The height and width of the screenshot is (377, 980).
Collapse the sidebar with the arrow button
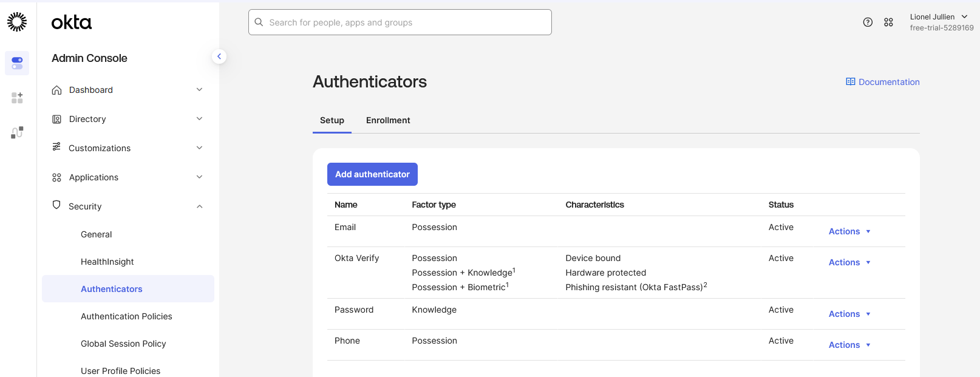coord(219,56)
